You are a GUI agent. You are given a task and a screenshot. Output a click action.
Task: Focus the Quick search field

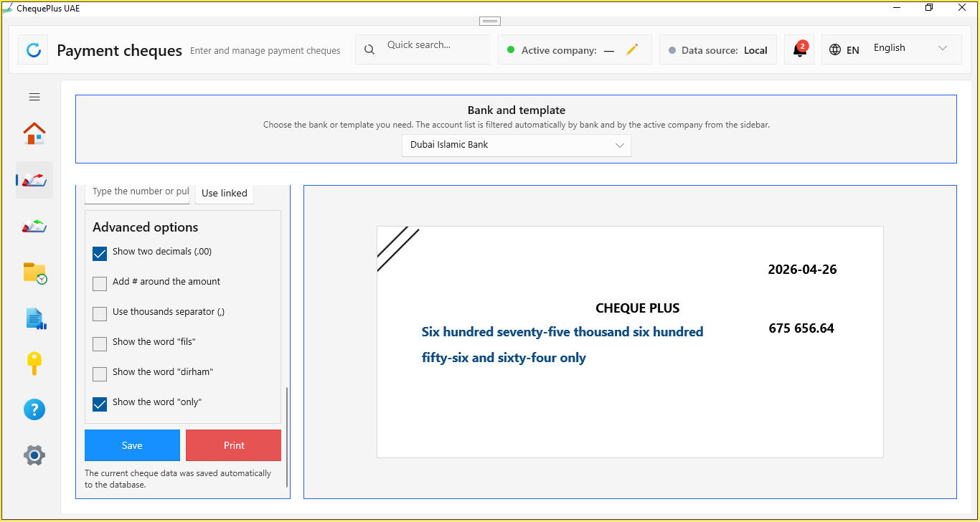(436, 45)
